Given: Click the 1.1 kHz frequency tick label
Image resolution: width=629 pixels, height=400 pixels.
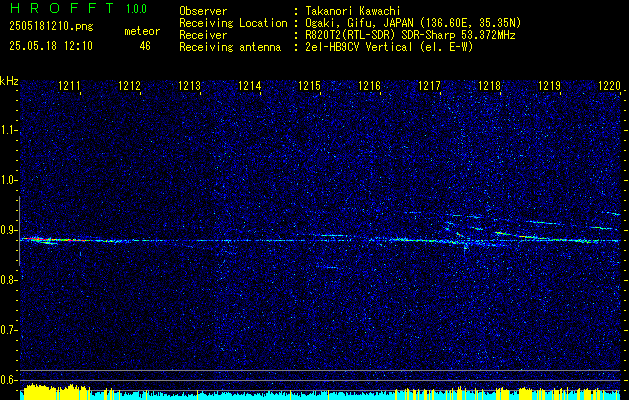Looking at the screenshot, I should [7, 130].
